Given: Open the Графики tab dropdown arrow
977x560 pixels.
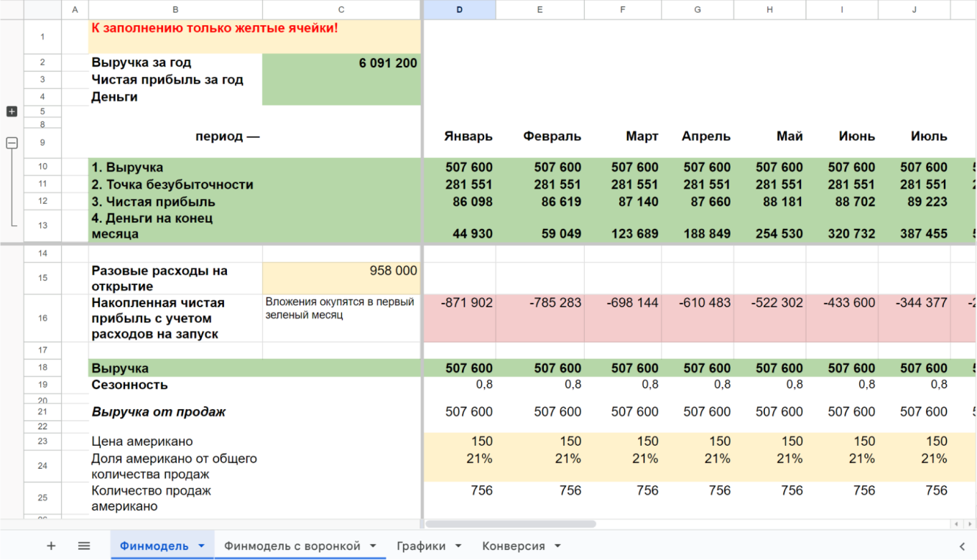Looking at the screenshot, I should tap(458, 546).
